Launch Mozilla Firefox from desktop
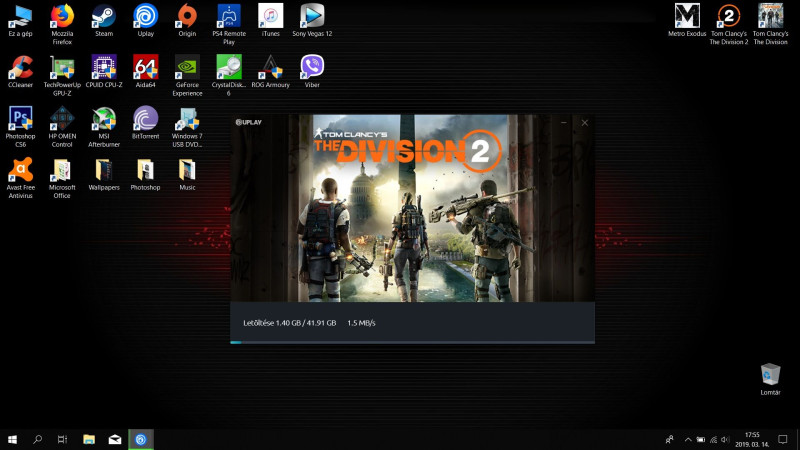The width and height of the screenshot is (800, 450). click(x=62, y=24)
